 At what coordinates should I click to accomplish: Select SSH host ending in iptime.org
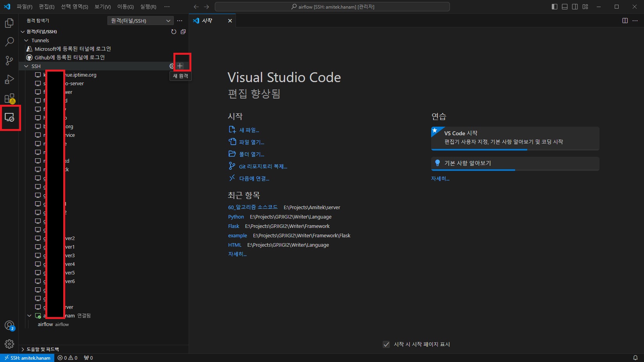(x=103, y=75)
